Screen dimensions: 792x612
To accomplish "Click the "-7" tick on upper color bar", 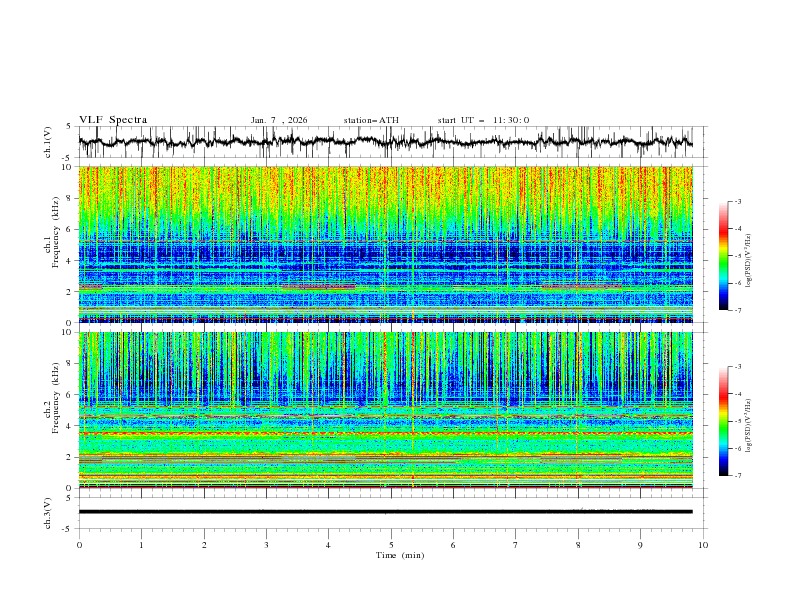I will [x=737, y=310].
